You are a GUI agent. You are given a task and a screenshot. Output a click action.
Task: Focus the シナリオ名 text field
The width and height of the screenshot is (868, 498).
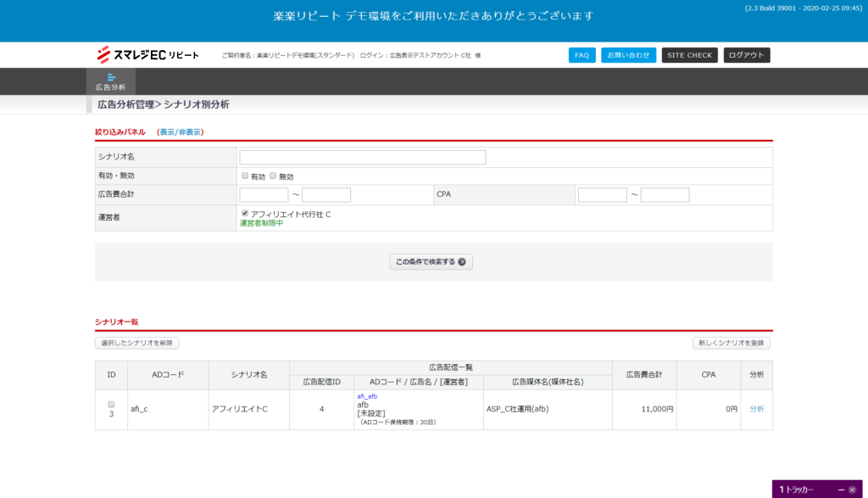(362, 157)
